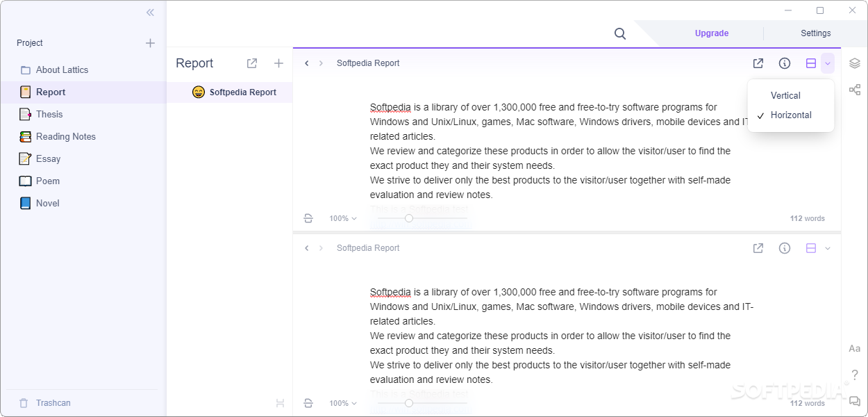Click the 112 words counter in top pane

pyautogui.click(x=807, y=218)
